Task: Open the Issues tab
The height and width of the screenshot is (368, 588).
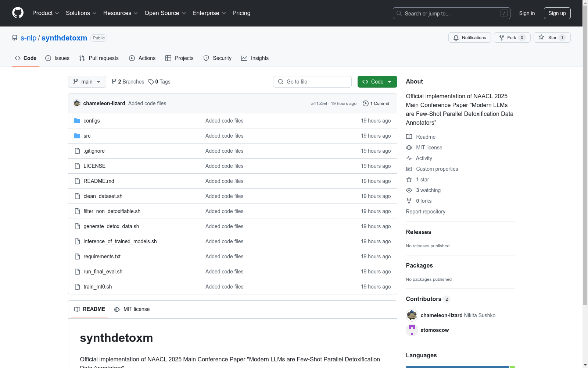Action: [x=57, y=58]
